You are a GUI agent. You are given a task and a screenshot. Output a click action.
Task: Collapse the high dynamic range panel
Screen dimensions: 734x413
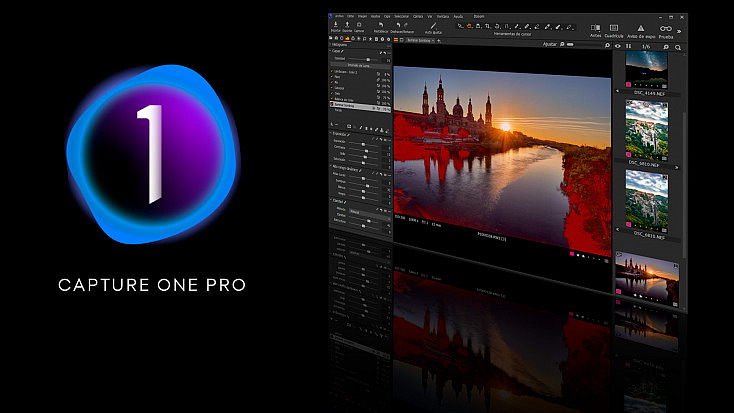point(330,165)
